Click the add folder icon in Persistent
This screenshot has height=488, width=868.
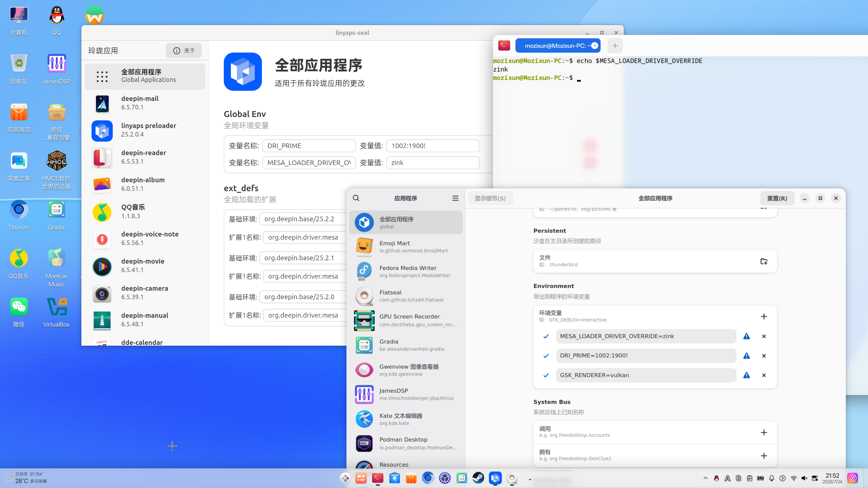764,261
